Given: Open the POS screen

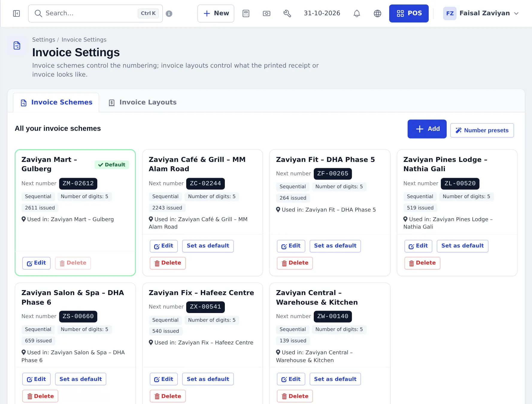Looking at the screenshot, I should tap(409, 13).
